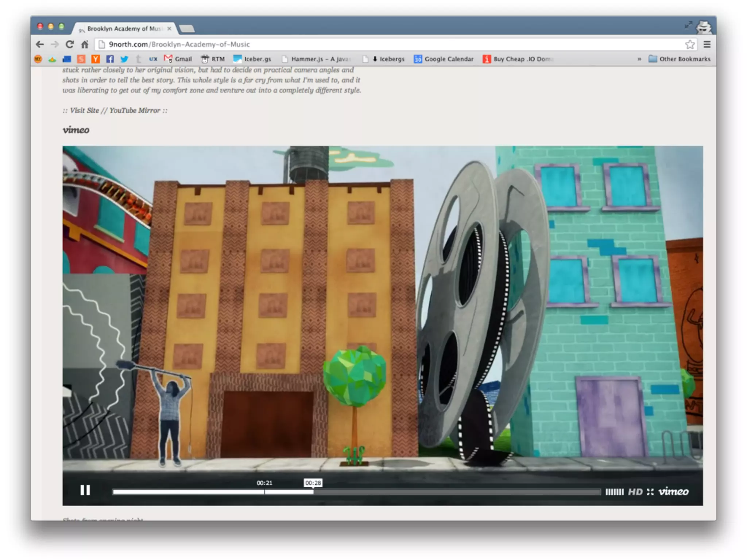
Task: Reload the current page
Action: click(70, 44)
